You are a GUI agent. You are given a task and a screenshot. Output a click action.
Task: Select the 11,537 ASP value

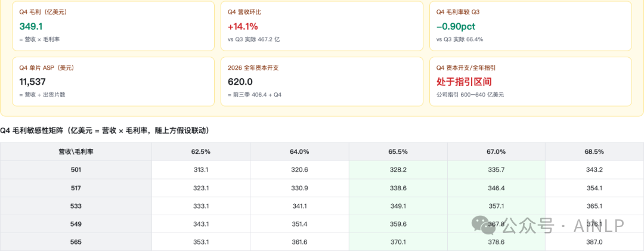(32, 82)
